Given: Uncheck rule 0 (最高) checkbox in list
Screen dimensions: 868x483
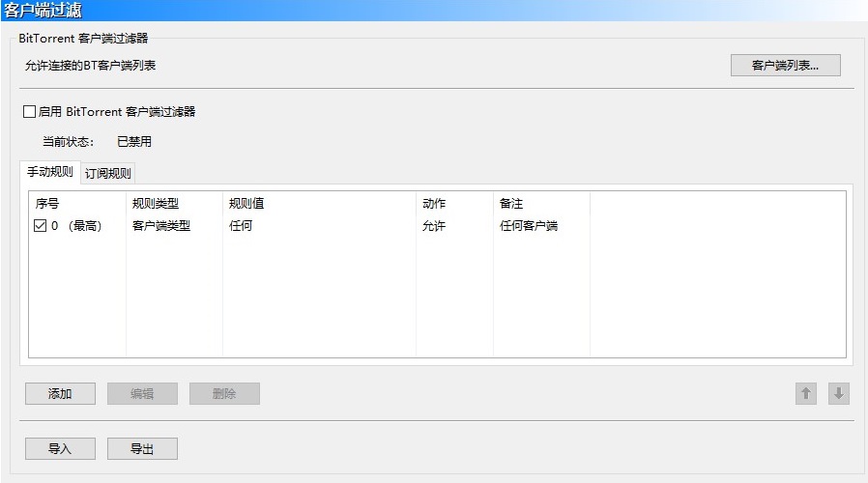Looking at the screenshot, I should tap(41, 226).
